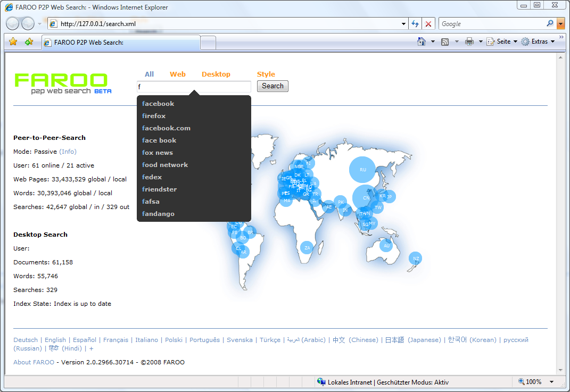The height and width of the screenshot is (392, 570).
Task: Click the CN bubble on the map
Action: click(x=366, y=198)
